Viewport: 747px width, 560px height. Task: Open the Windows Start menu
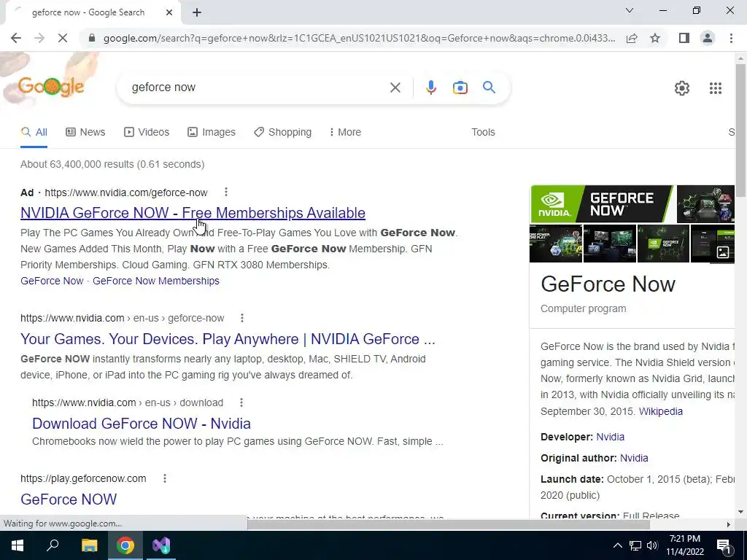(18, 545)
